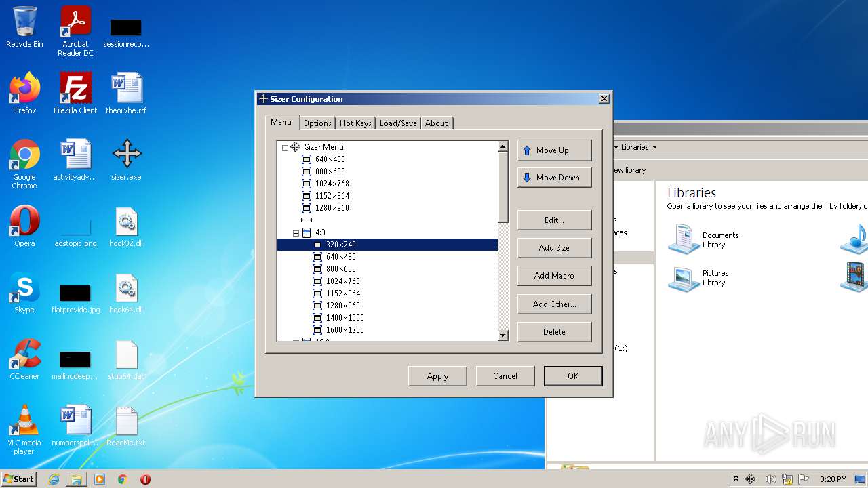Select the stub64.dat desktop file
This screenshot has width=868, height=488.
point(126,359)
